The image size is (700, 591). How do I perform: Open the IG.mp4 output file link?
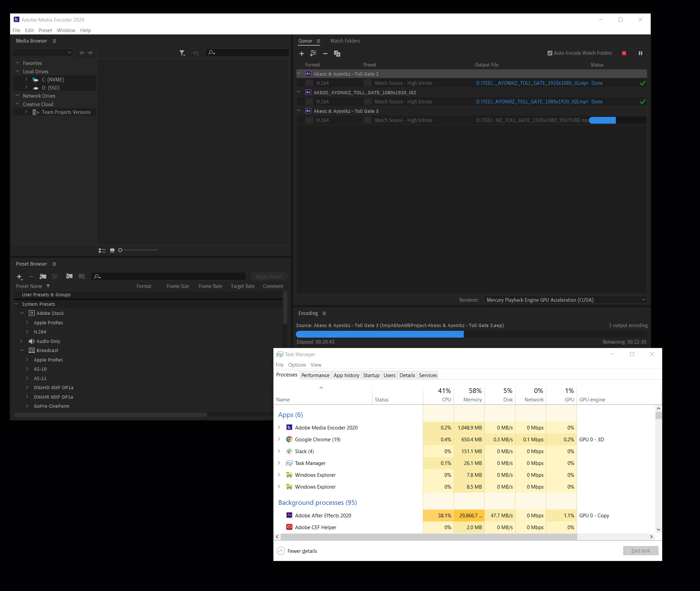532,83
